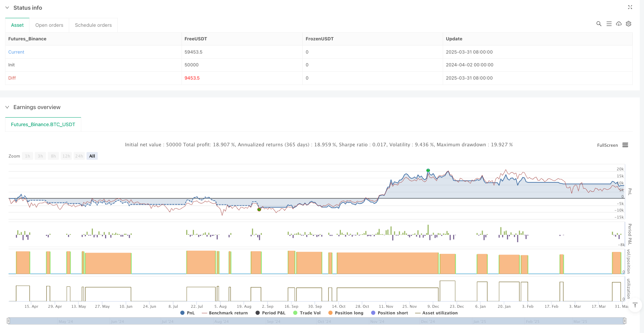Switch to the Asset tab

coord(17,25)
